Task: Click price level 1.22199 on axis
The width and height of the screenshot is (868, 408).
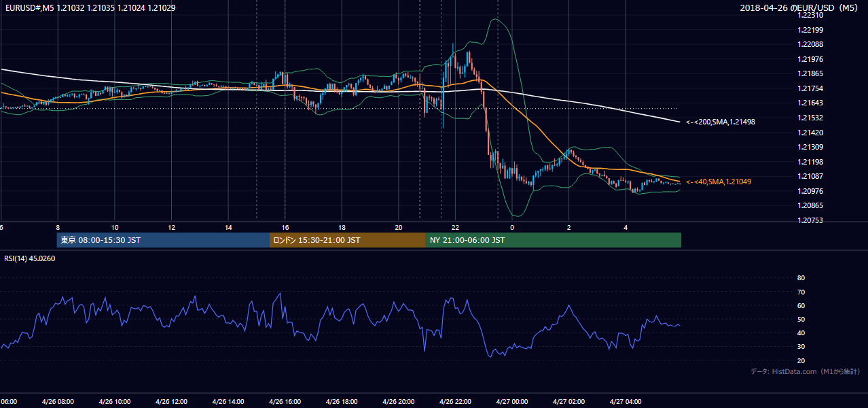Action: point(810,30)
